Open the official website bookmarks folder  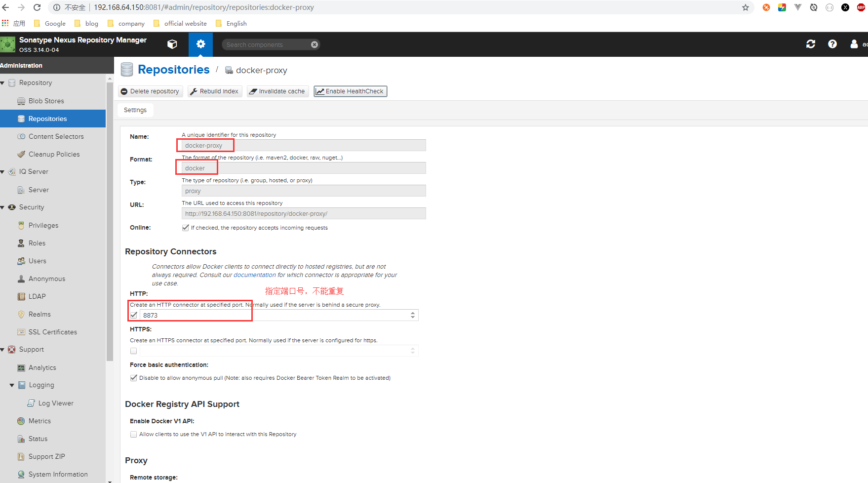click(x=180, y=23)
